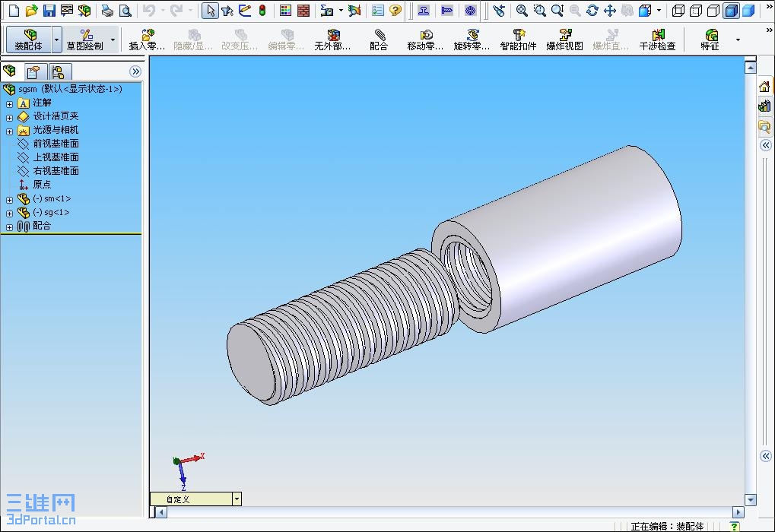This screenshot has height=532, width=775.
Task: Save the assembly with the floppy icon
Action: pos(49,11)
